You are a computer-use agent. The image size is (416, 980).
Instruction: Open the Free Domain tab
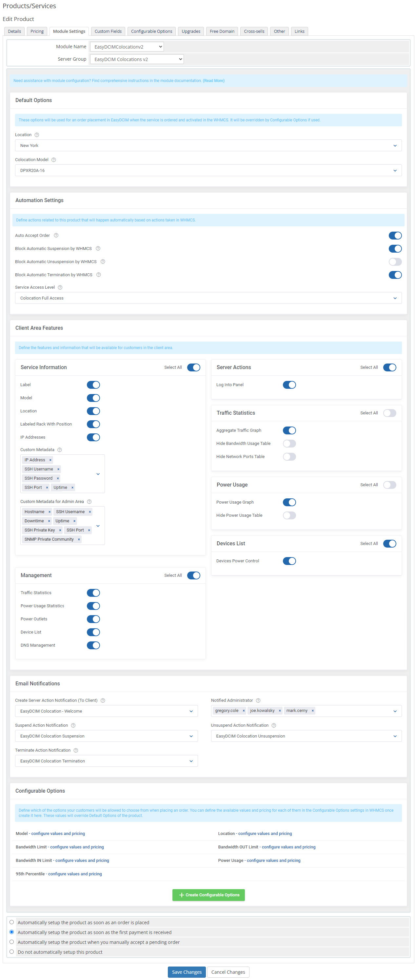tap(222, 31)
